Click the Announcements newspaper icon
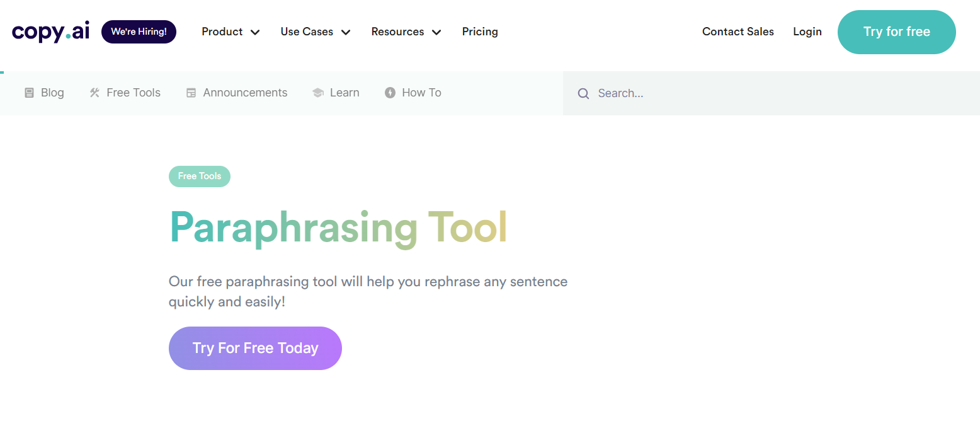Image resolution: width=980 pixels, height=423 pixels. click(191, 93)
